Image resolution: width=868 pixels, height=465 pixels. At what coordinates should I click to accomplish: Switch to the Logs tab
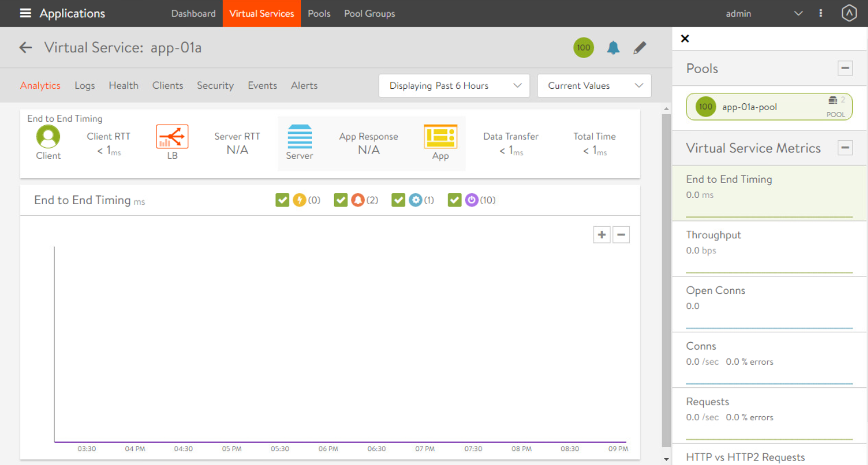(x=85, y=86)
